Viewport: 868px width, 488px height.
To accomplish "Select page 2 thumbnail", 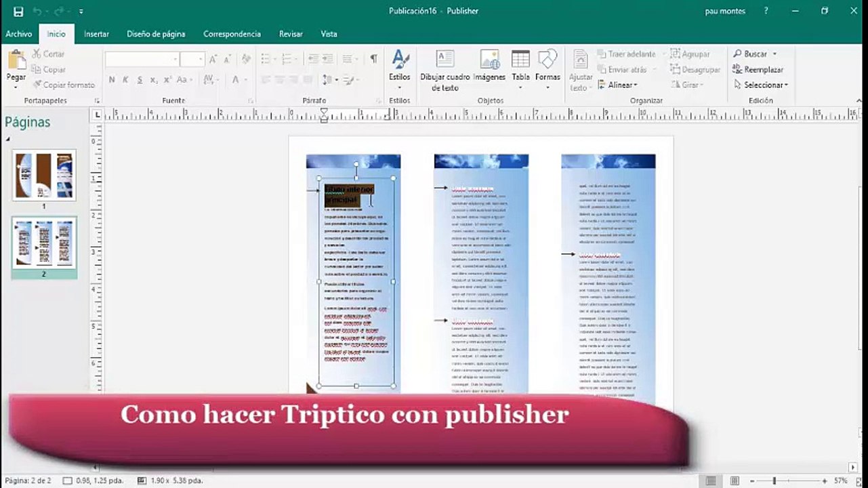I will pyautogui.click(x=44, y=243).
